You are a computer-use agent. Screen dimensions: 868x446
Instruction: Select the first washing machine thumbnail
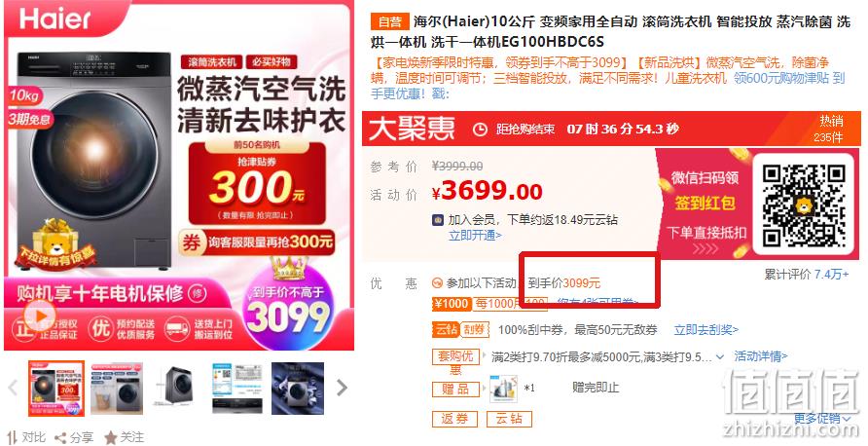coord(56,389)
